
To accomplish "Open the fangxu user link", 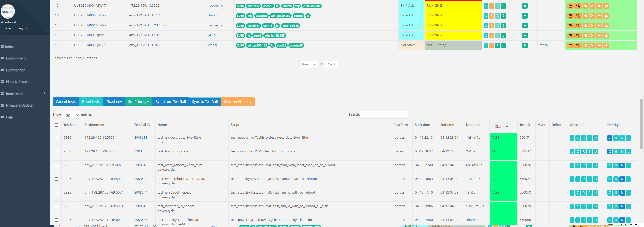I will 545,45.
